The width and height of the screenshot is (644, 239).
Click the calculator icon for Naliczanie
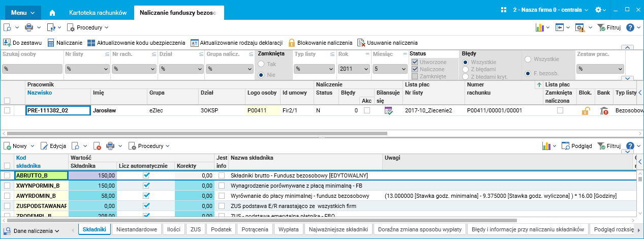click(51, 43)
